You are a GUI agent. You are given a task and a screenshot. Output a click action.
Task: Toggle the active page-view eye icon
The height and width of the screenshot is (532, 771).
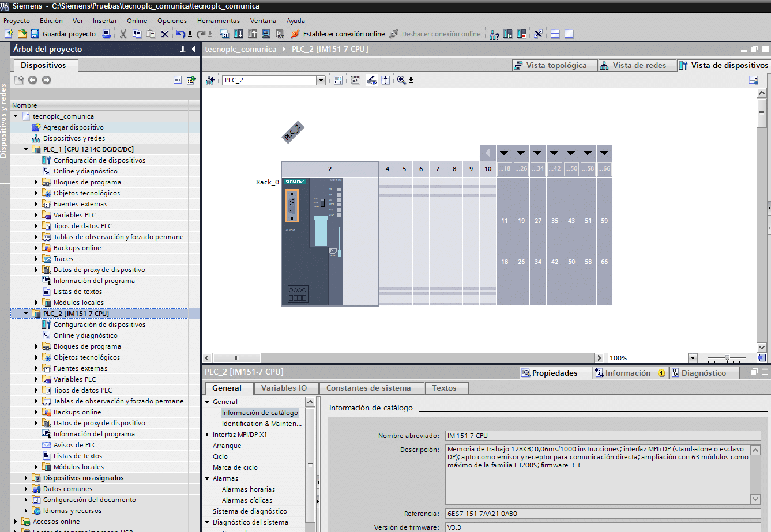tap(372, 80)
